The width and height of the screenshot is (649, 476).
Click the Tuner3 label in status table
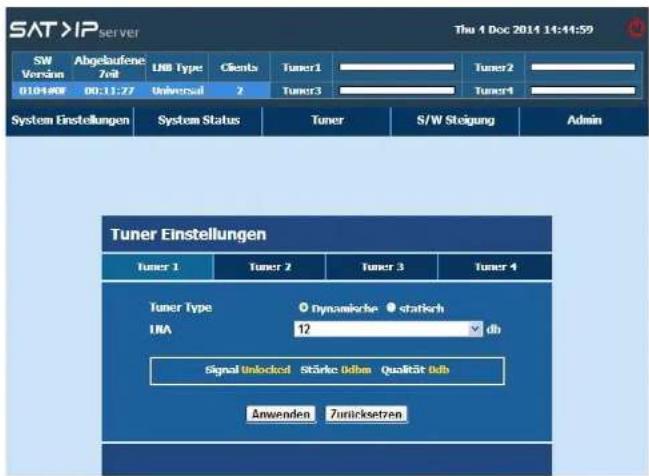tap(301, 91)
